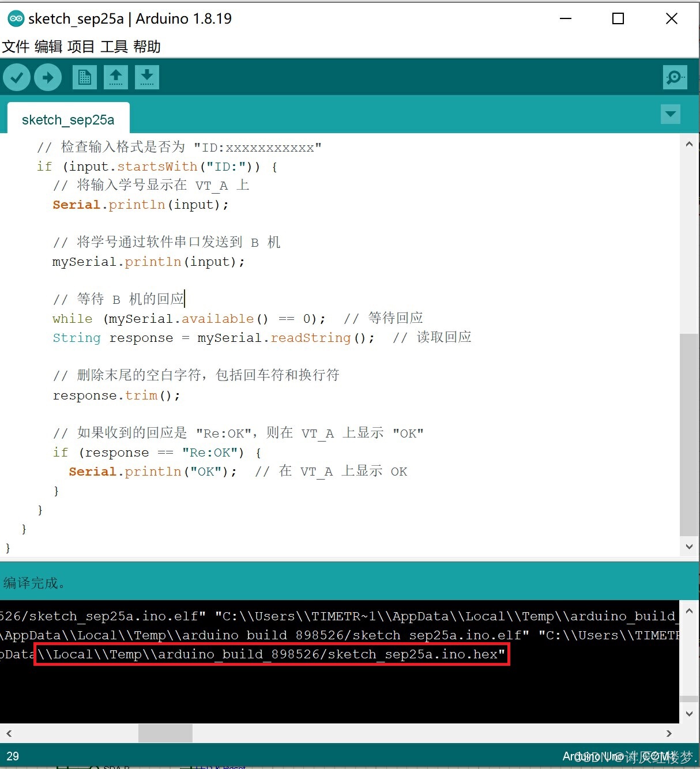Image resolution: width=700 pixels, height=769 pixels.
Task: Click the console scrollbar up arrow
Action: 689,610
